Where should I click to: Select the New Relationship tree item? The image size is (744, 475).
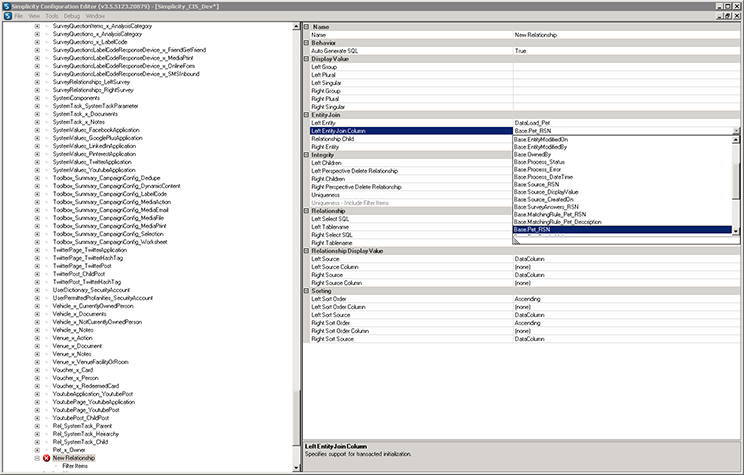click(x=74, y=458)
